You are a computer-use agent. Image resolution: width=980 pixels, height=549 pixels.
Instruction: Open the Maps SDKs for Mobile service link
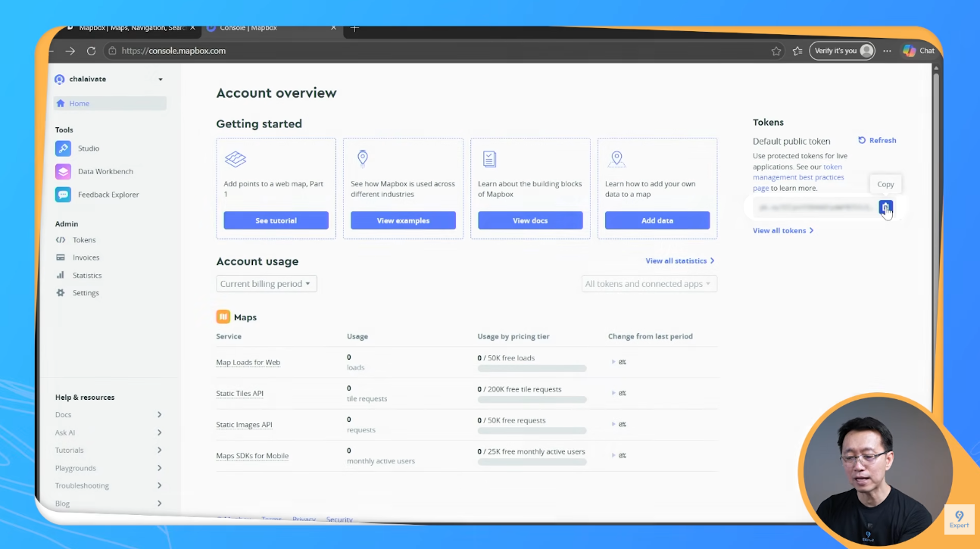(x=252, y=456)
